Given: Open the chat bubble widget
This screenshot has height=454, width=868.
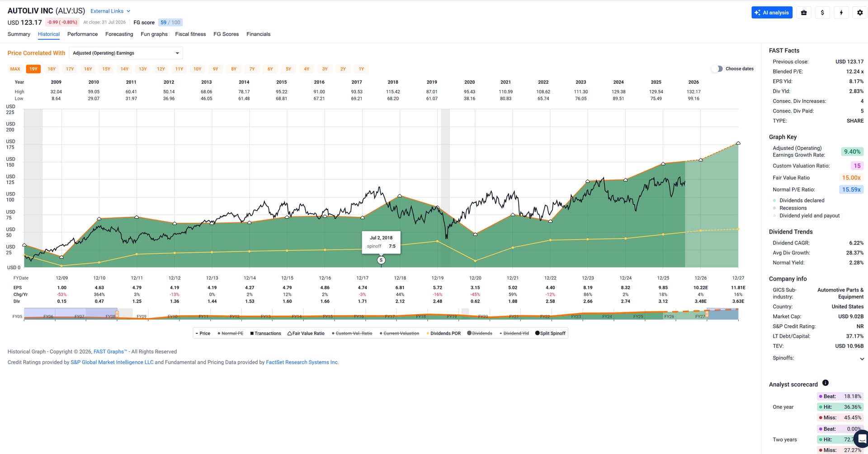Looking at the screenshot, I should [x=862, y=438].
